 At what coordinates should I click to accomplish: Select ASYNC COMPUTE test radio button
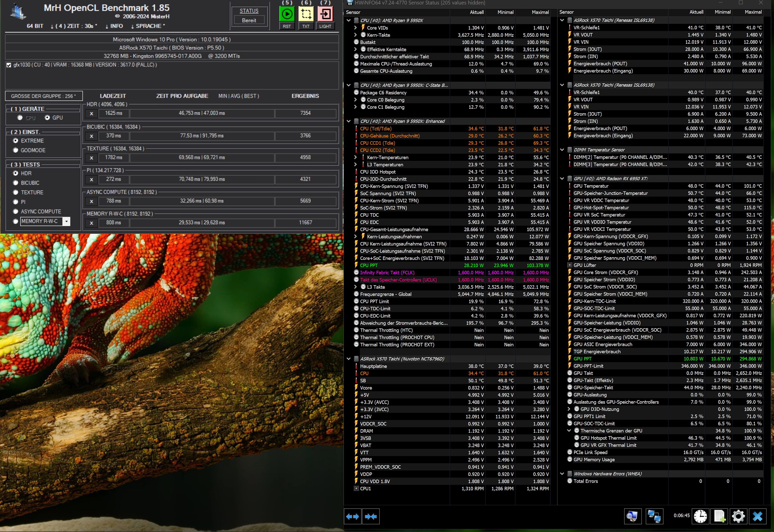coord(16,212)
